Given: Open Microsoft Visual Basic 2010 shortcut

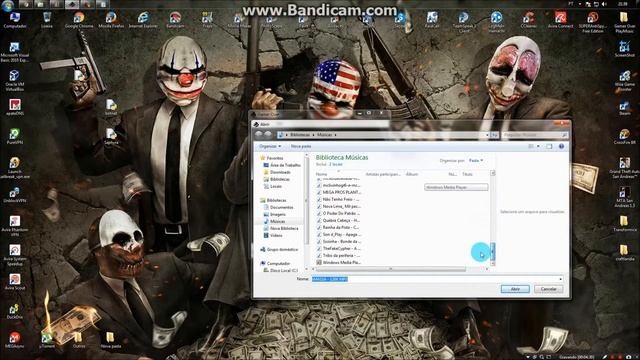Looking at the screenshot, I should (x=15, y=52).
